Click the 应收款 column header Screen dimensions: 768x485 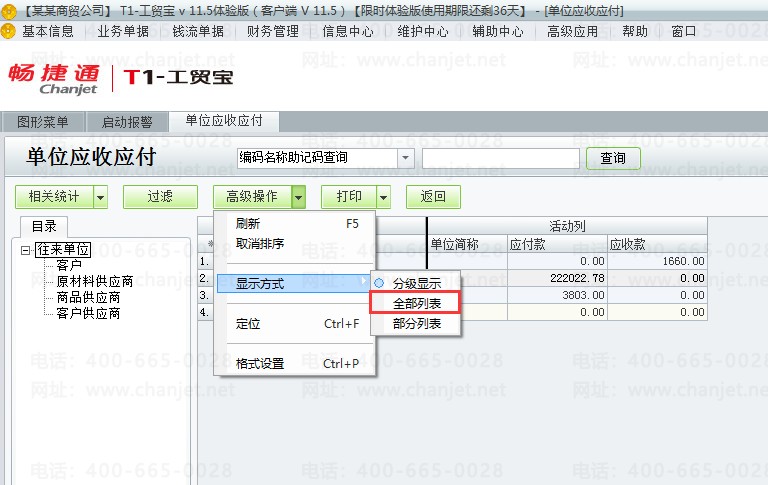(x=657, y=244)
